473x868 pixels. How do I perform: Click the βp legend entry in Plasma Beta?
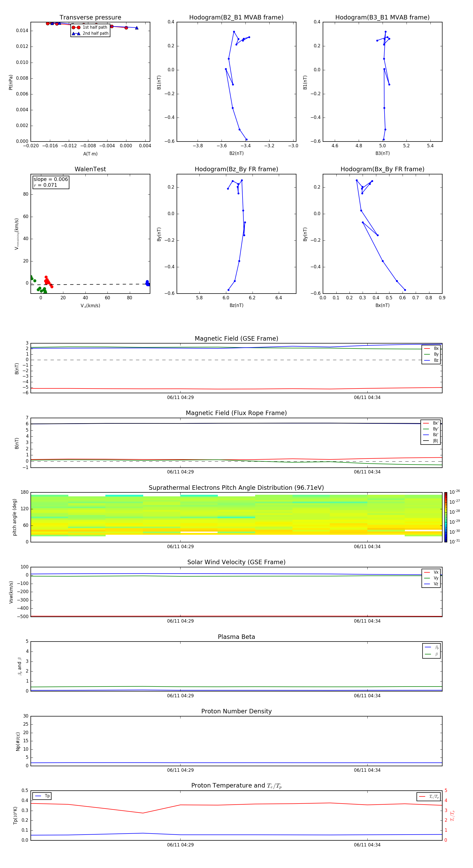[x=431, y=647]
